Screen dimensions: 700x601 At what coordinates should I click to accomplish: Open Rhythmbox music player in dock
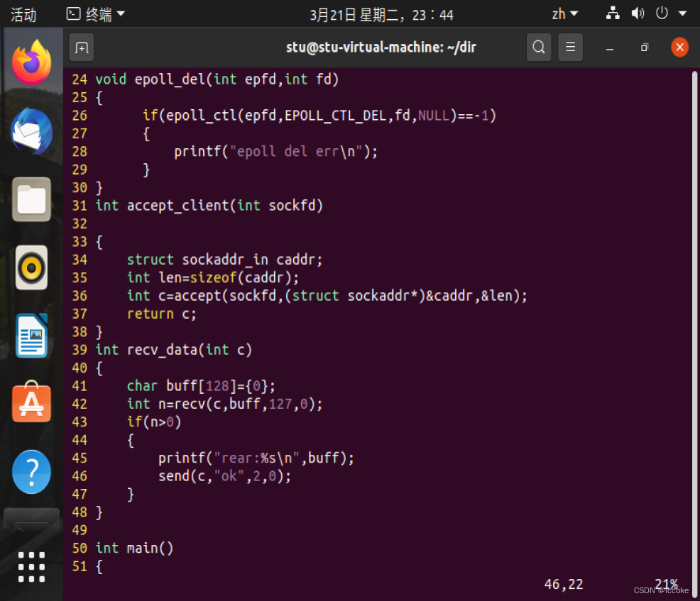tap(31, 268)
